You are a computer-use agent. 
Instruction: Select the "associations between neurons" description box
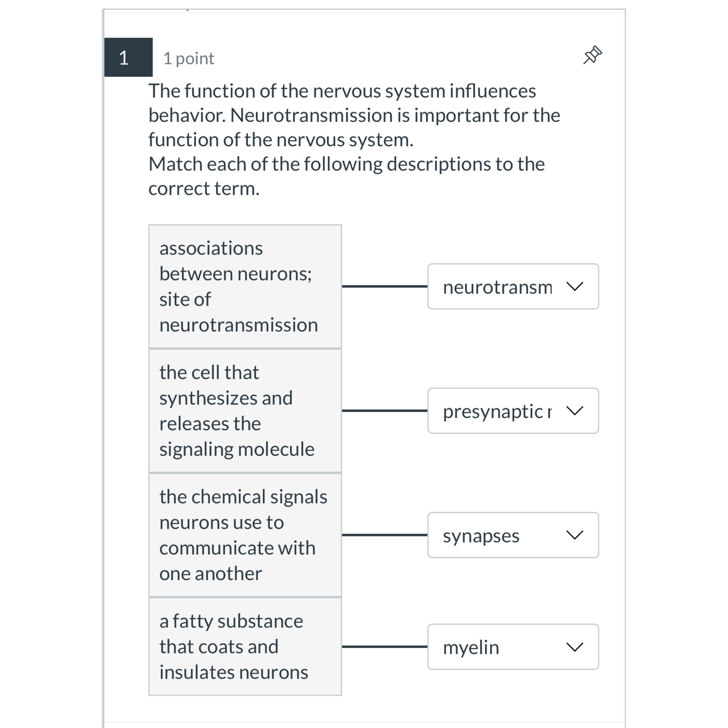click(245, 287)
